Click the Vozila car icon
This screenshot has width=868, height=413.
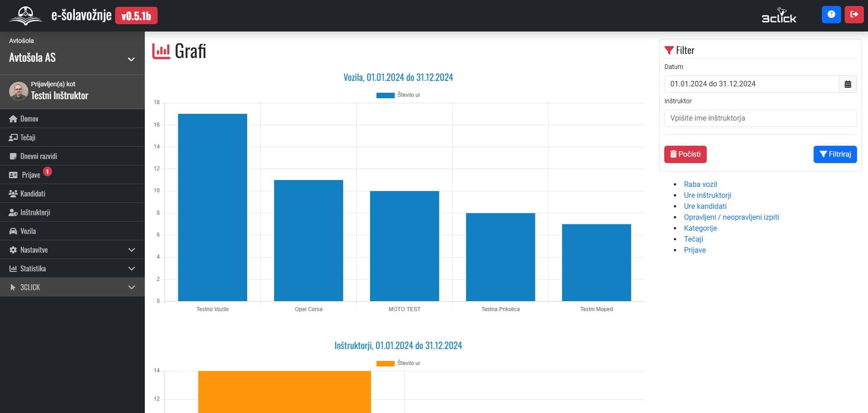coord(13,231)
